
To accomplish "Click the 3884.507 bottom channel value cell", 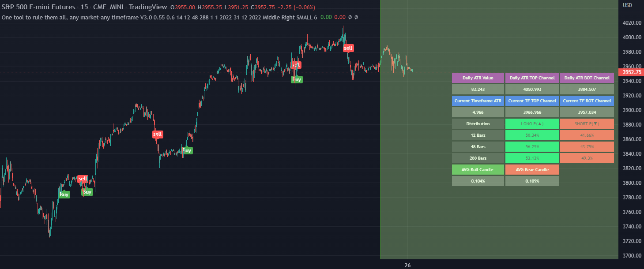I will 587,90.
